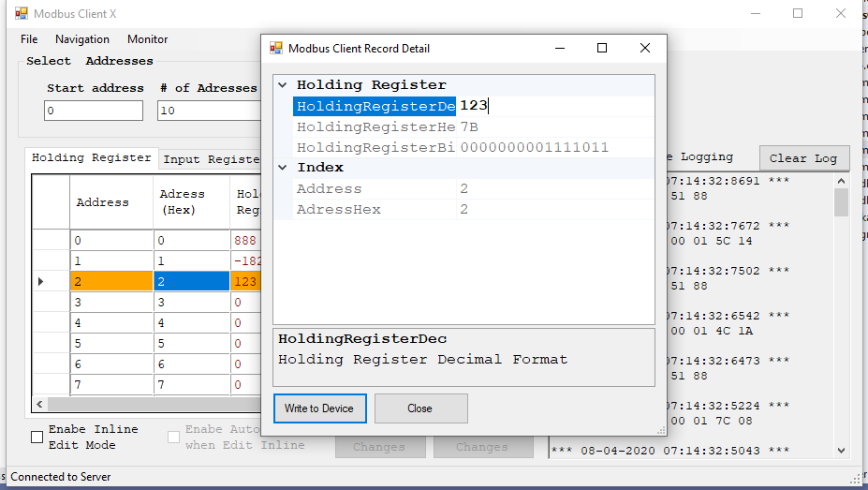Click hex cell 2 highlighted in blue
Image resolution: width=868 pixels, height=490 pixels.
(x=192, y=281)
